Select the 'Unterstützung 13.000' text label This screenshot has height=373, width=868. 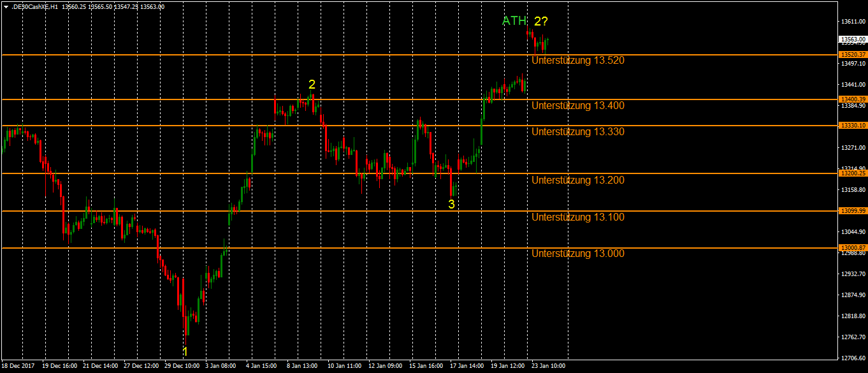coord(578,254)
